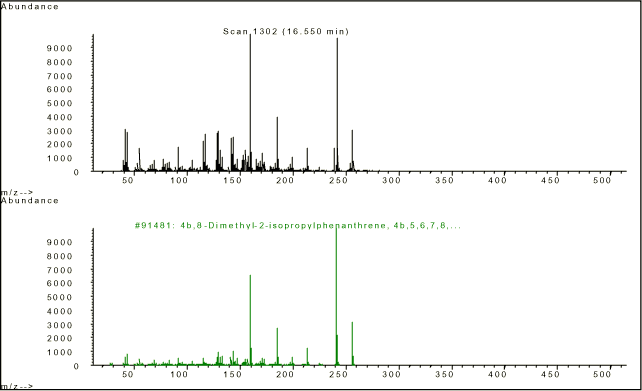The image size is (642, 391).
Task: Click the 100 m/z tick on the black scan axis
Action: click(179, 180)
